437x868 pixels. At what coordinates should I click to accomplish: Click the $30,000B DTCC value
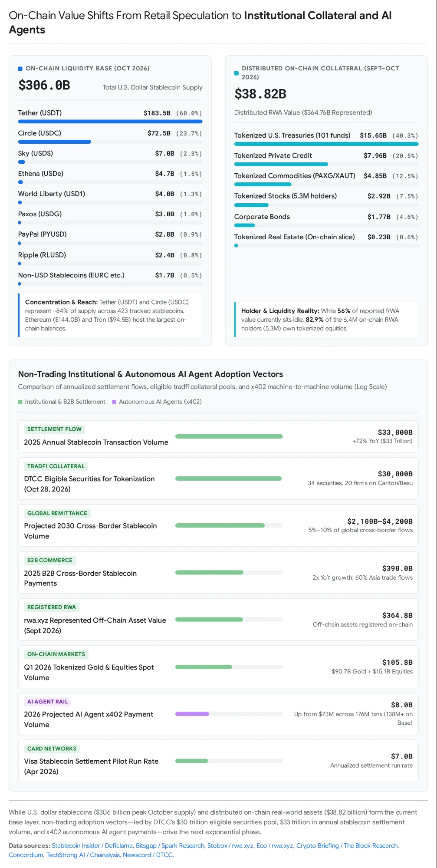tap(395, 474)
